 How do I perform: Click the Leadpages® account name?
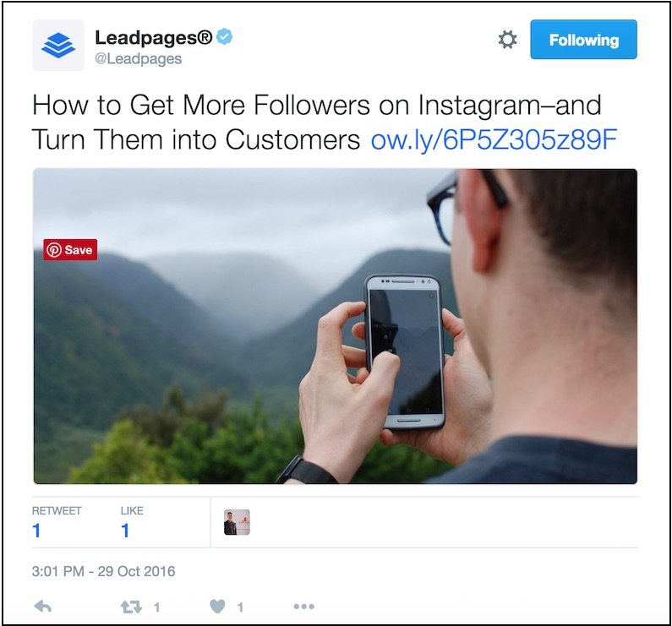point(154,38)
